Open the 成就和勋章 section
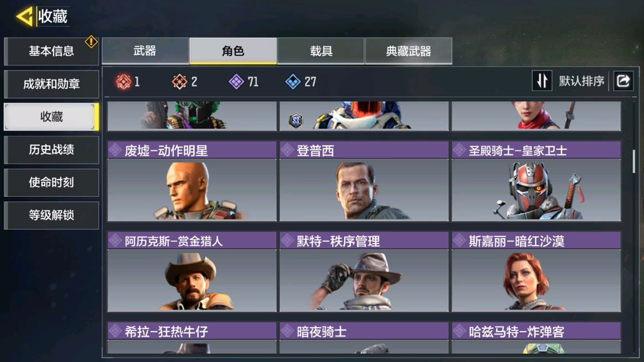The image size is (644, 362). [51, 84]
